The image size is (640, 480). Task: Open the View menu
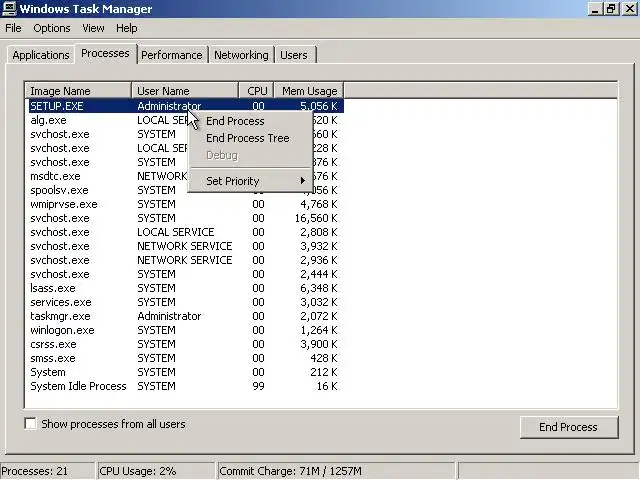[93, 28]
